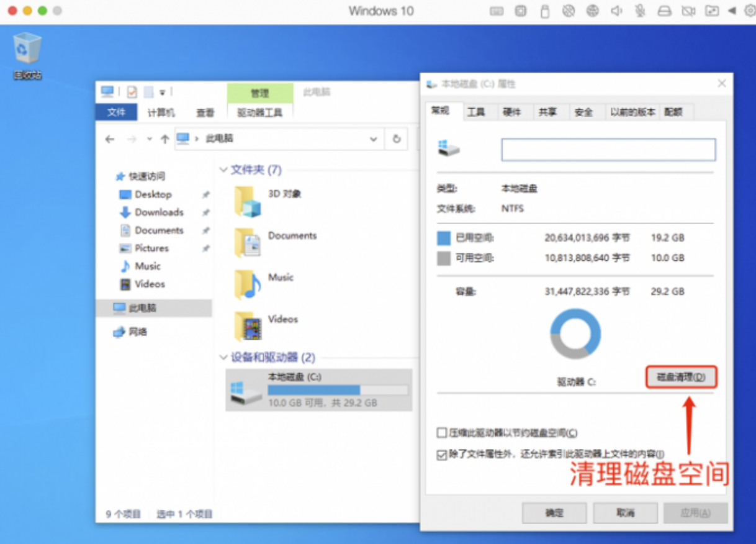
Task: Click the 磁盘清理(D) button
Action: coord(681,377)
